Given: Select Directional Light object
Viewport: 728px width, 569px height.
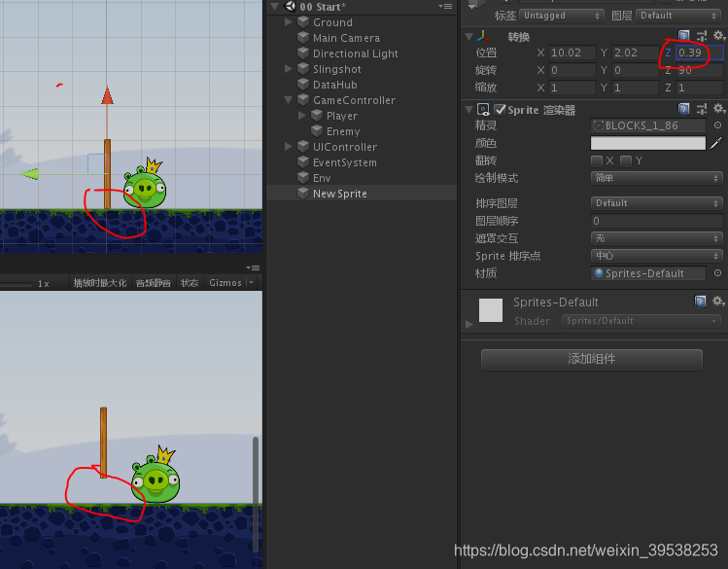Looking at the screenshot, I should [355, 53].
